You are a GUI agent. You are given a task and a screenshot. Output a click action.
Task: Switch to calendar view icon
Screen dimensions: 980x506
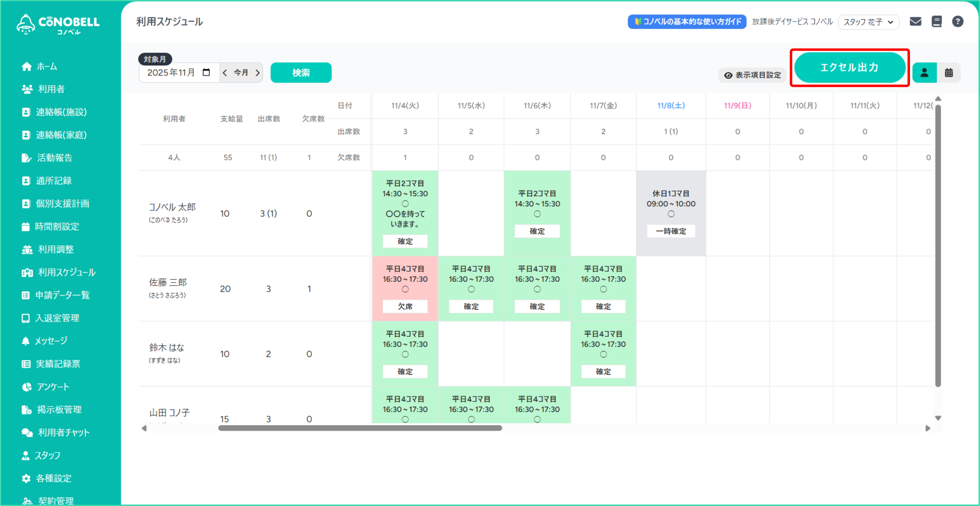point(949,73)
